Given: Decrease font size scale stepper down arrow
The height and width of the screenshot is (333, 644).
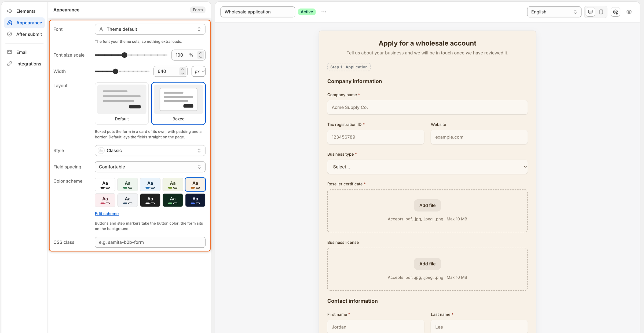Looking at the screenshot, I should (201, 57).
